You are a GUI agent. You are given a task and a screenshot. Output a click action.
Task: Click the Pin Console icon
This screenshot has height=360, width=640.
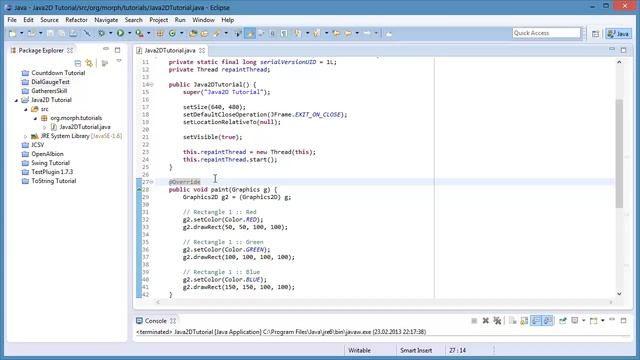click(563, 321)
